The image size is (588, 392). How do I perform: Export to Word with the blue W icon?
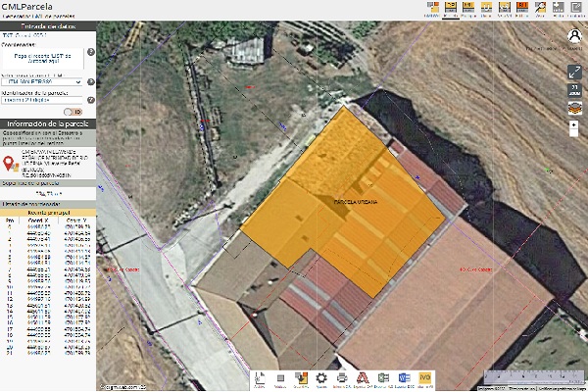(x=404, y=378)
